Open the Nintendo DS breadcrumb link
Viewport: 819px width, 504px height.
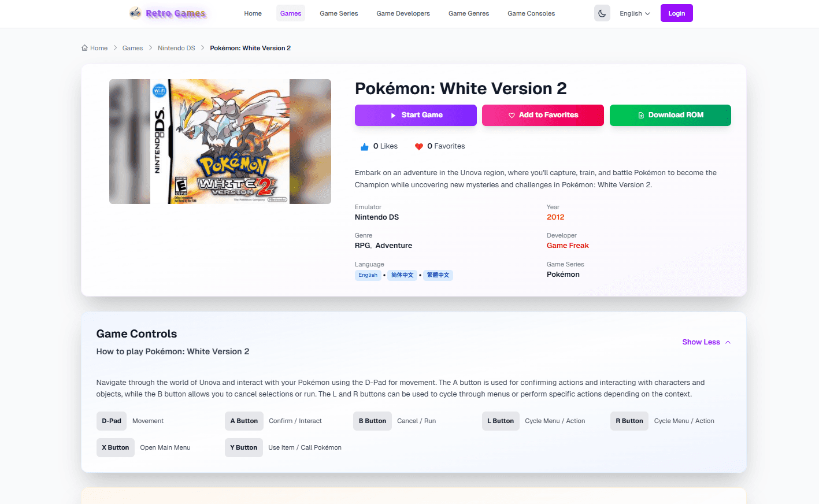tap(176, 48)
